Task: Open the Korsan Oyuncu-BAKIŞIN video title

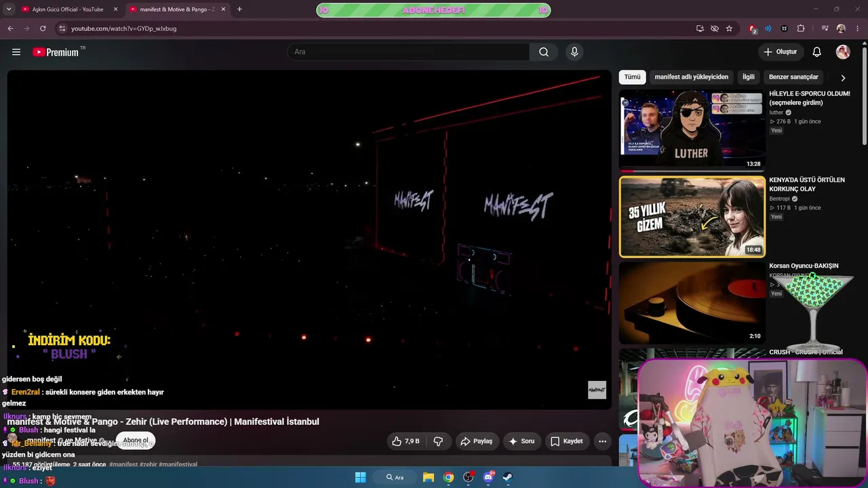Action: (x=804, y=266)
